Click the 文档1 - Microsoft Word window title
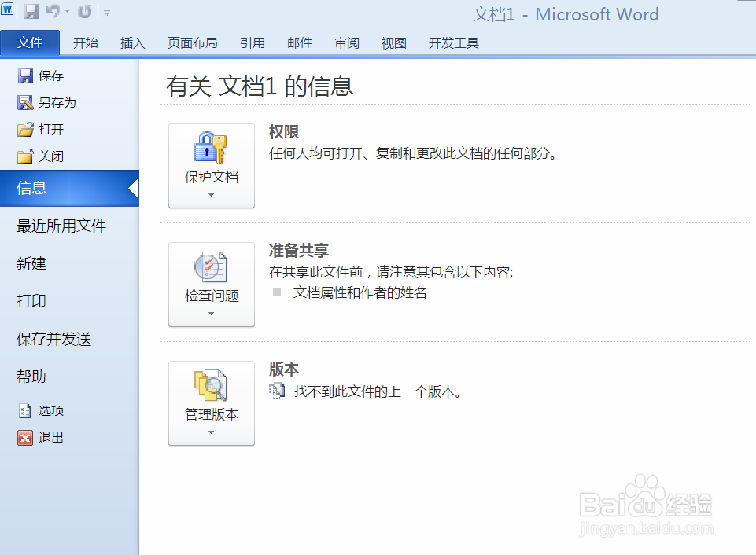756x555 pixels. click(x=566, y=14)
